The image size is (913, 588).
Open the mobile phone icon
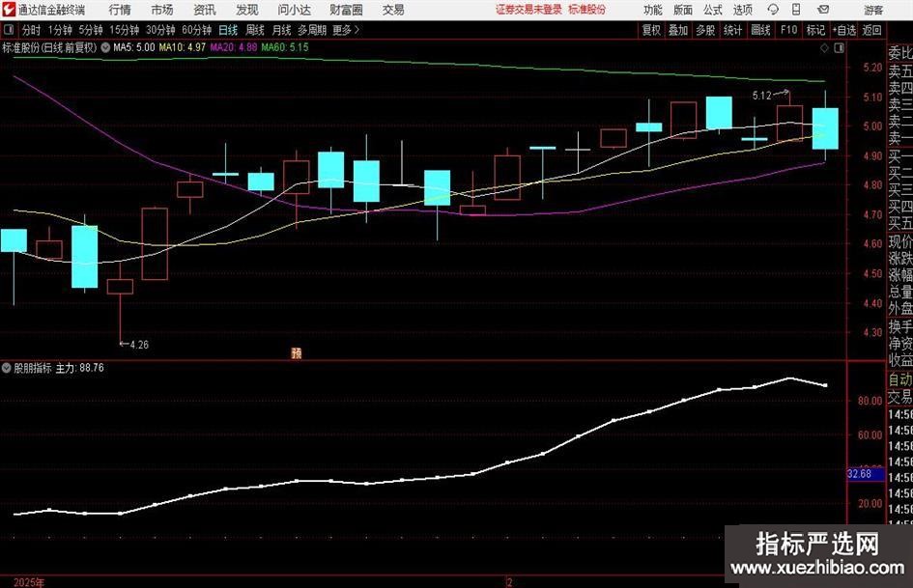point(796,10)
